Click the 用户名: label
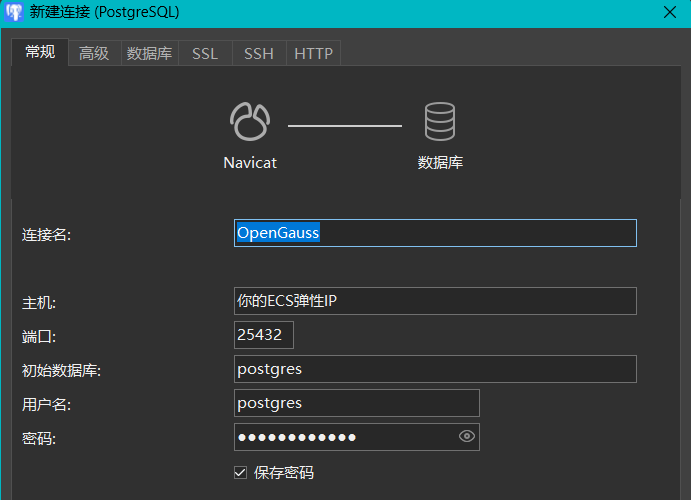Viewport: 691px width, 500px height. click(x=46, y=404)
